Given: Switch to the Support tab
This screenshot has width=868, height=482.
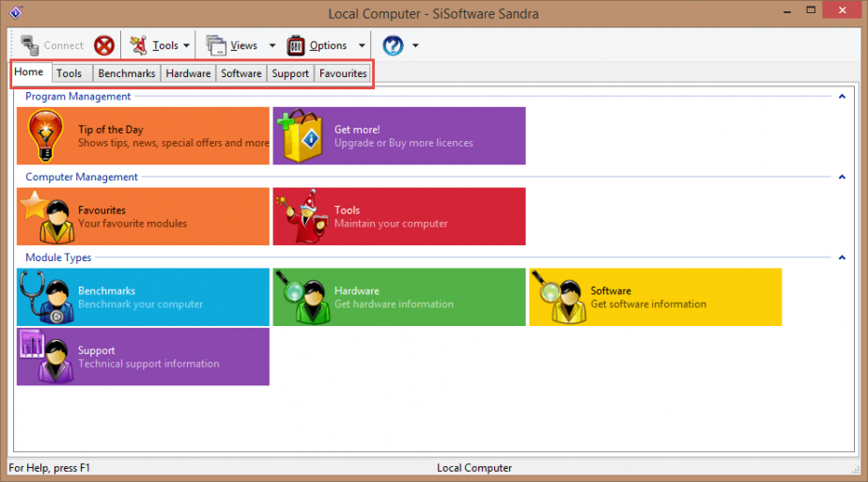Looking at the screenshot, I should pyautogui.click(x=290, y=73).
